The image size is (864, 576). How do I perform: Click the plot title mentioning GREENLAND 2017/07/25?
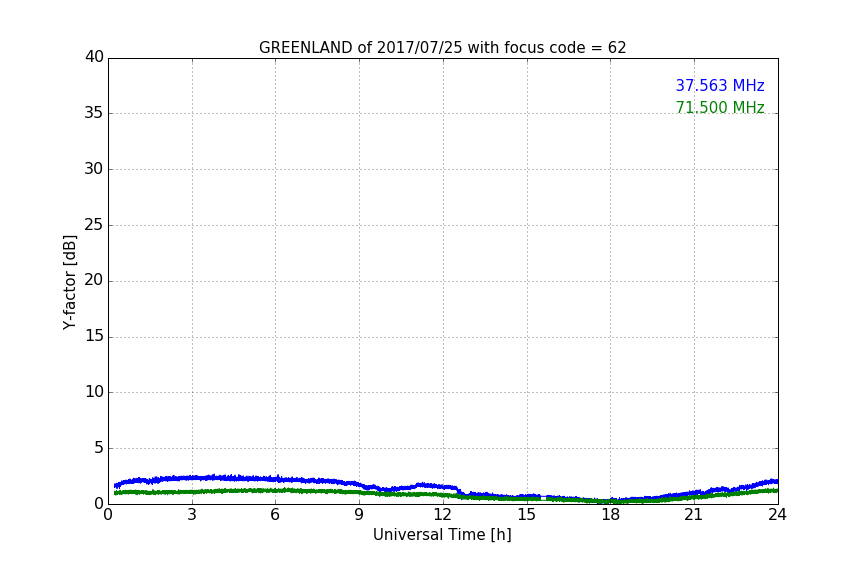point(442,48)
